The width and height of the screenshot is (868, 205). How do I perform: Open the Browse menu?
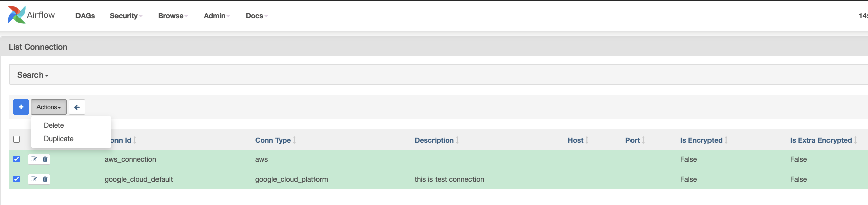(172, 16)
